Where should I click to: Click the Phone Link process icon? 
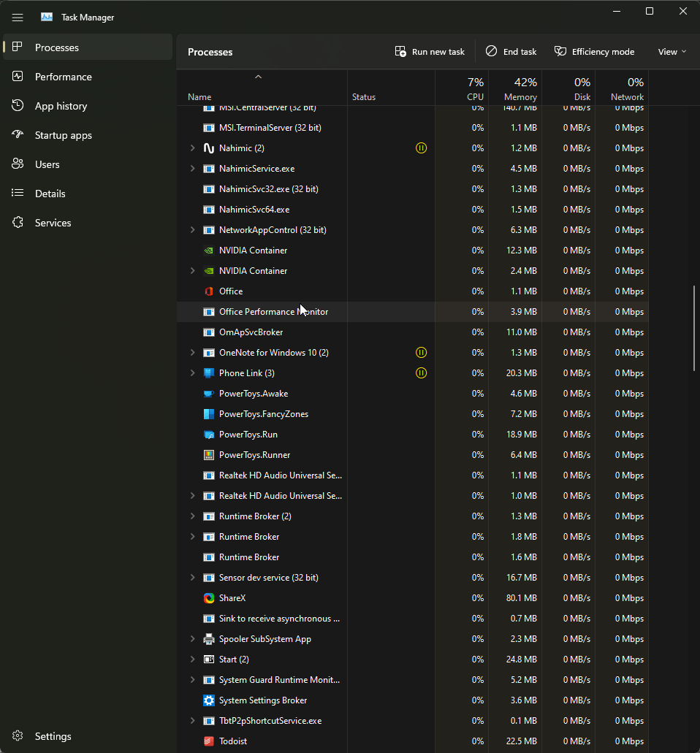(x=208, y=373)
